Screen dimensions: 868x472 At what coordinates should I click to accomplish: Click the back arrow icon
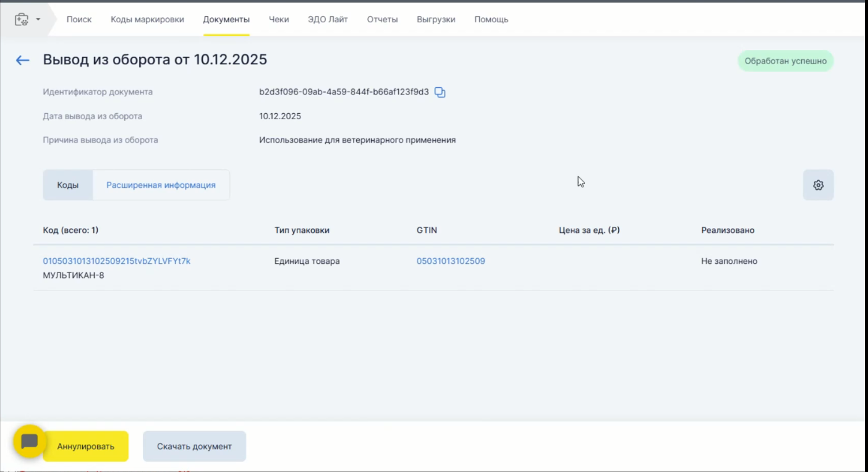point(23,60)
